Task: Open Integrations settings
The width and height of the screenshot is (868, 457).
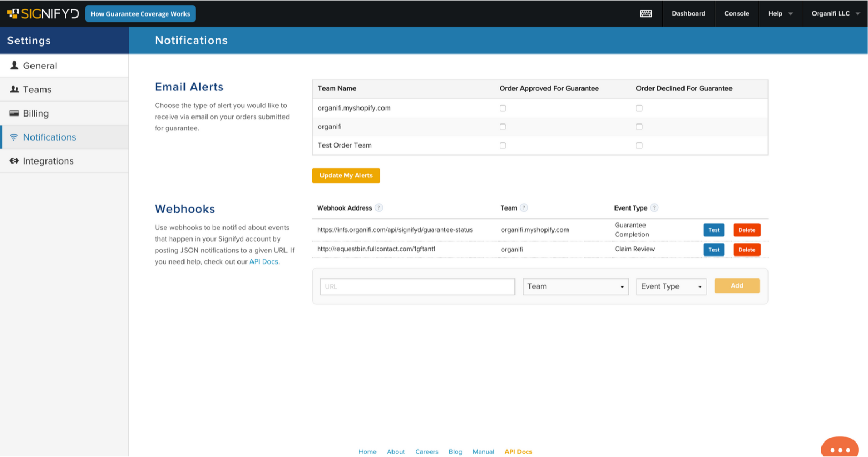Action: tap(64, 161)
